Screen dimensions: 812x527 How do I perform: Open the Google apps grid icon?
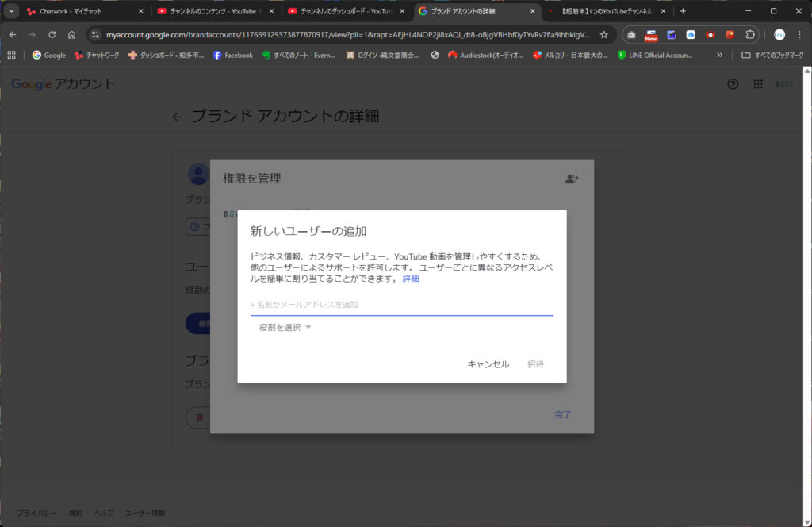click(758, 84)
